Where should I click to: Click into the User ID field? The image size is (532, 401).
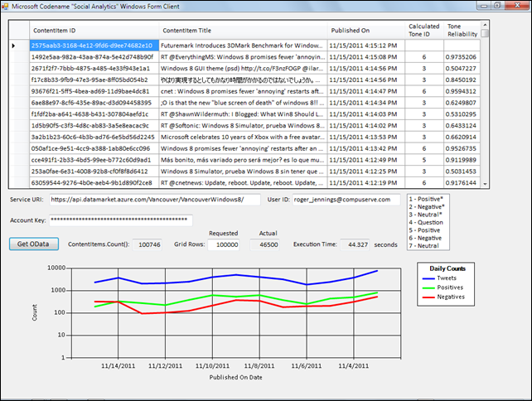pos(346,200)
